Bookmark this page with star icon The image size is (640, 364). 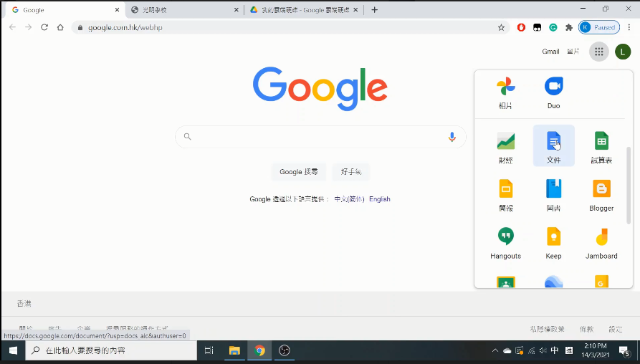[x=501, y=27]
